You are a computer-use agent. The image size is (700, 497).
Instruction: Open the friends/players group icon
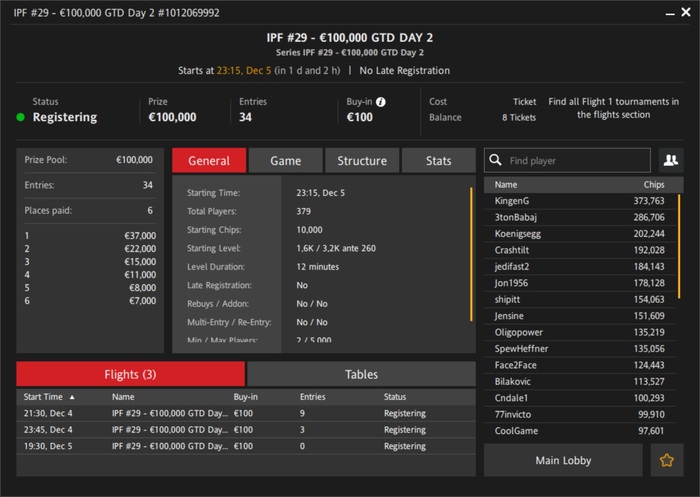[x=671, y=160]
